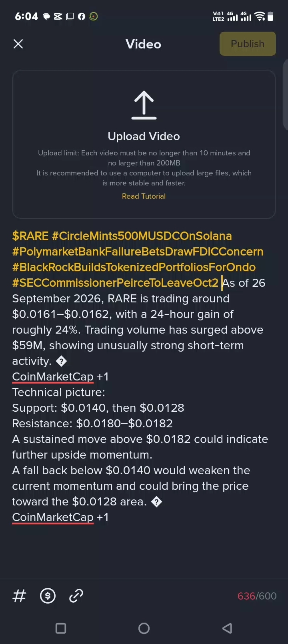Viewport: 288px width, 644px height.
Task: Open the Read Tutorial link
Action: click(x=144, y=196)
